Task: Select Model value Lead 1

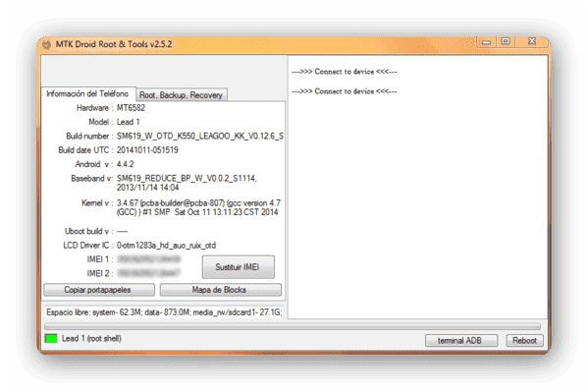Action: tap(129, 122)
